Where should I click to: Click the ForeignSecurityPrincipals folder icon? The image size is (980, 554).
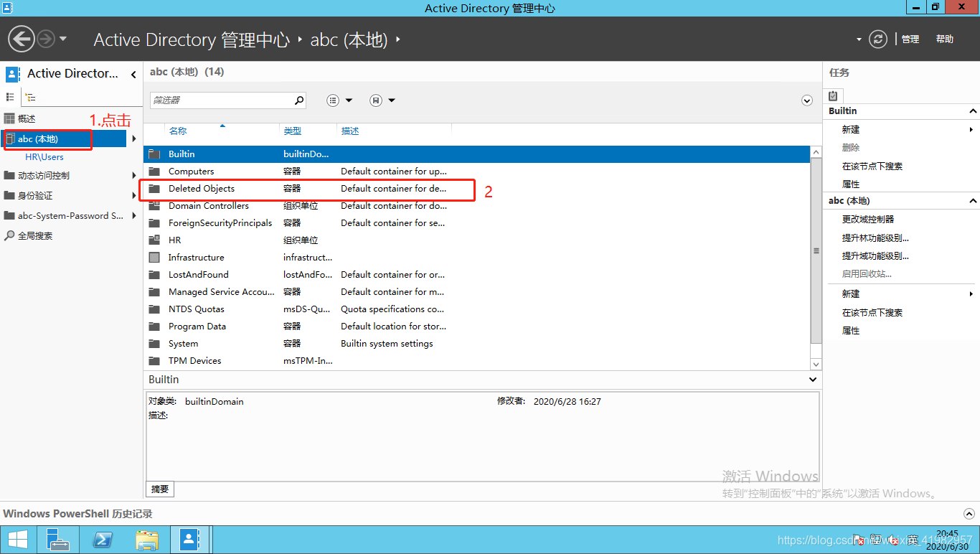[x=154, y=223]
